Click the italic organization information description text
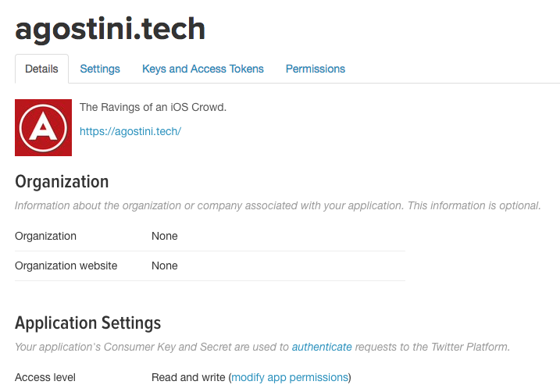560x392 pixels. pyautogui.click(x=277, y=205)
